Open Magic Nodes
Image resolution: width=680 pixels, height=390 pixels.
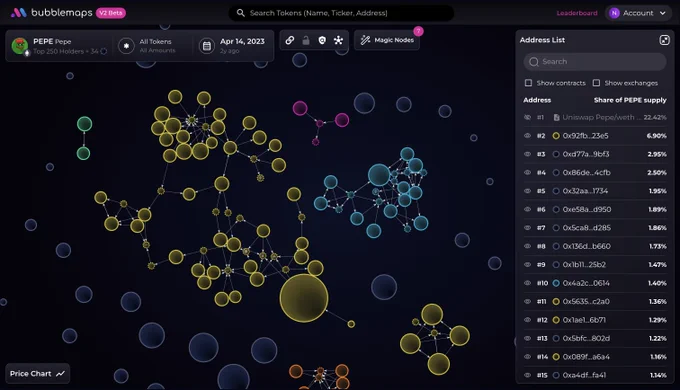(x=387, y=40)
